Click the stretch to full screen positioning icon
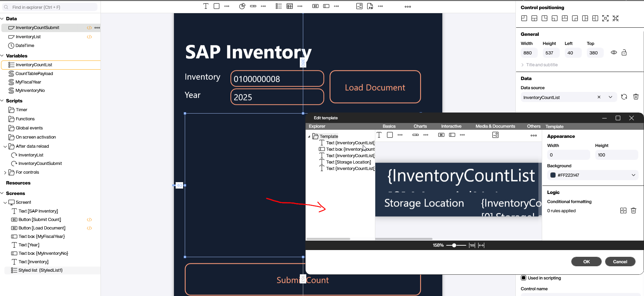This screenshot has height=296, width=644. [x=605, y=18]
